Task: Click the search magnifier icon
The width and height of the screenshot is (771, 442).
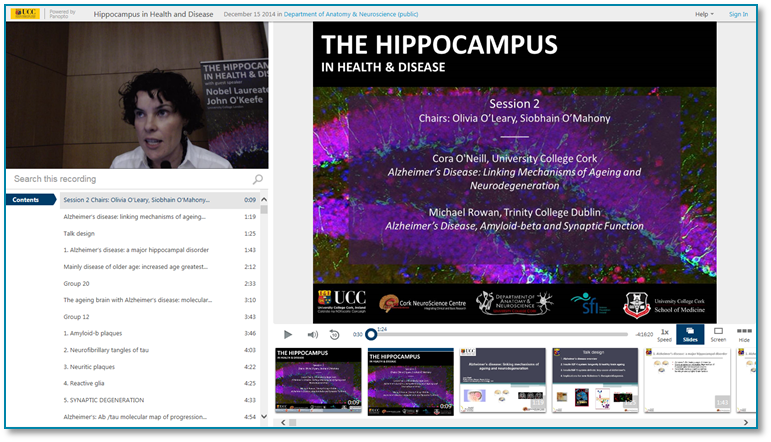Action: click(x=258, y=179)
